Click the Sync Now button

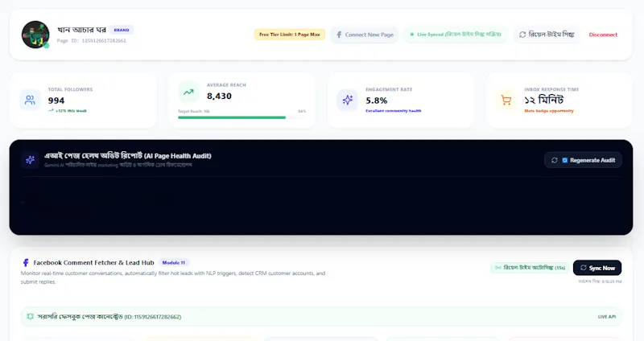click(597, 268)
